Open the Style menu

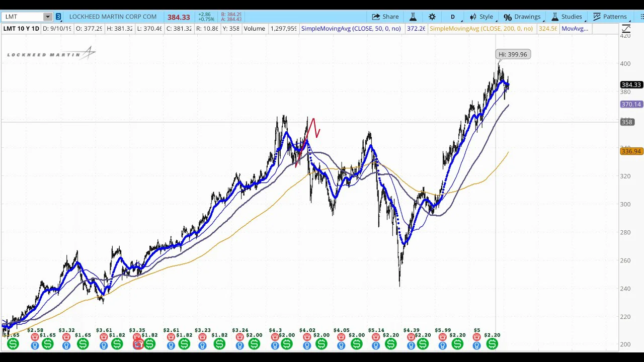point(481,17)
